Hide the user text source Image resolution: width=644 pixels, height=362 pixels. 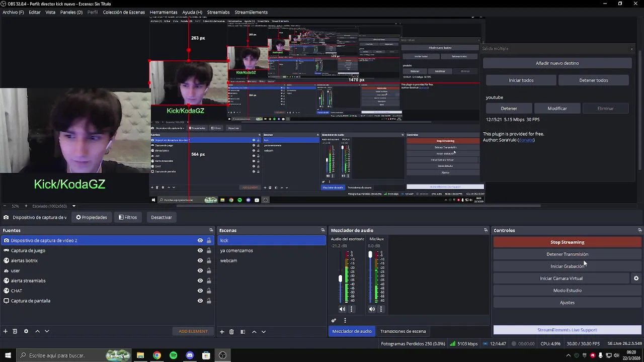pyautogui.click(x=200, y=270)
